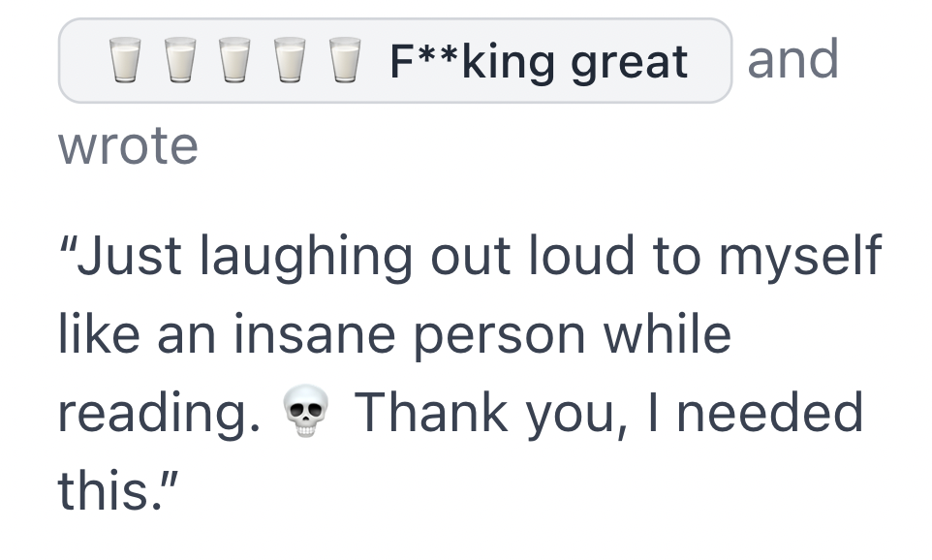Click the word "needed" in the quote
Viewport: 932px width, 560px height.
(x=770, y=412)
